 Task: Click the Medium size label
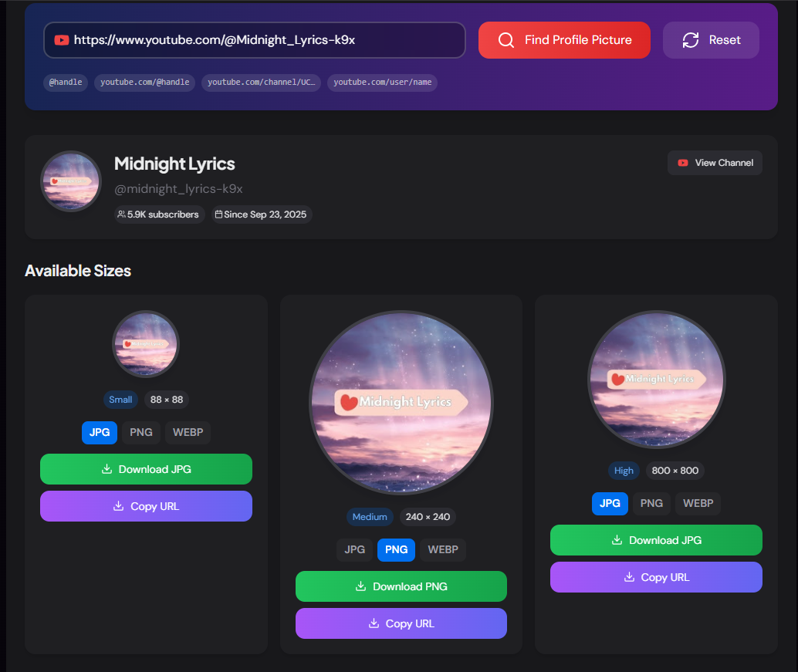[x=370, y=517]
